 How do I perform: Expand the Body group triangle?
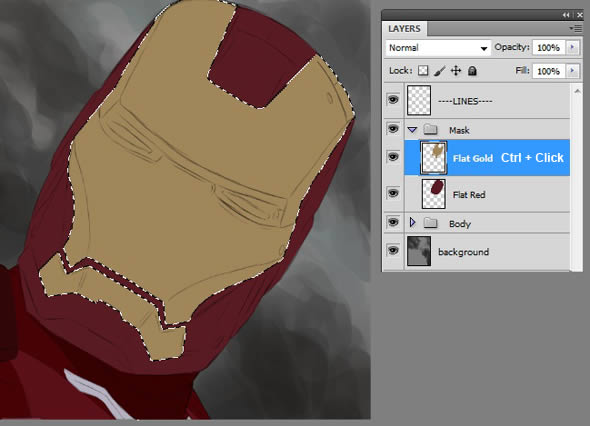[x=412, y=222]
